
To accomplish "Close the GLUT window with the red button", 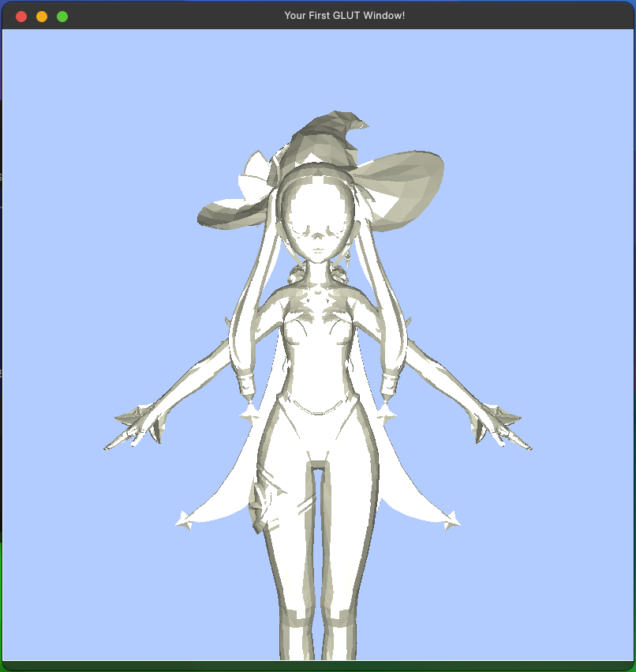I will coord(21,17).
